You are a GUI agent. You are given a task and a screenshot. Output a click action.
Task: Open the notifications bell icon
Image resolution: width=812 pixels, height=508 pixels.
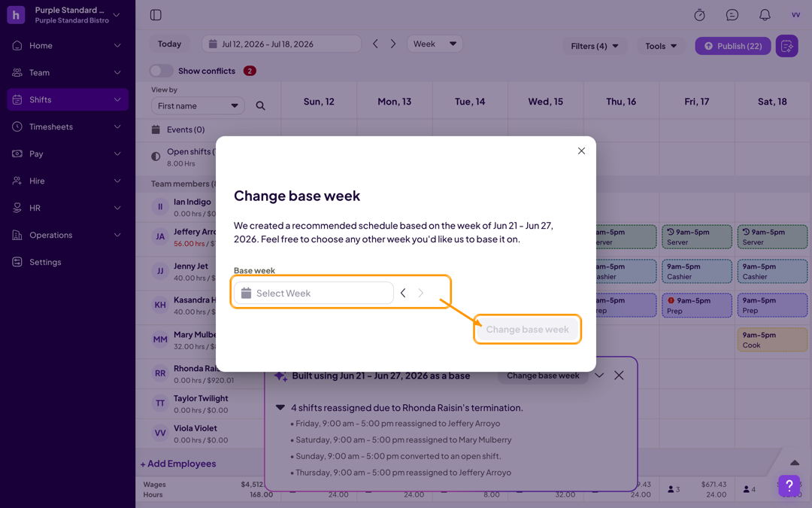coord(765,15)
